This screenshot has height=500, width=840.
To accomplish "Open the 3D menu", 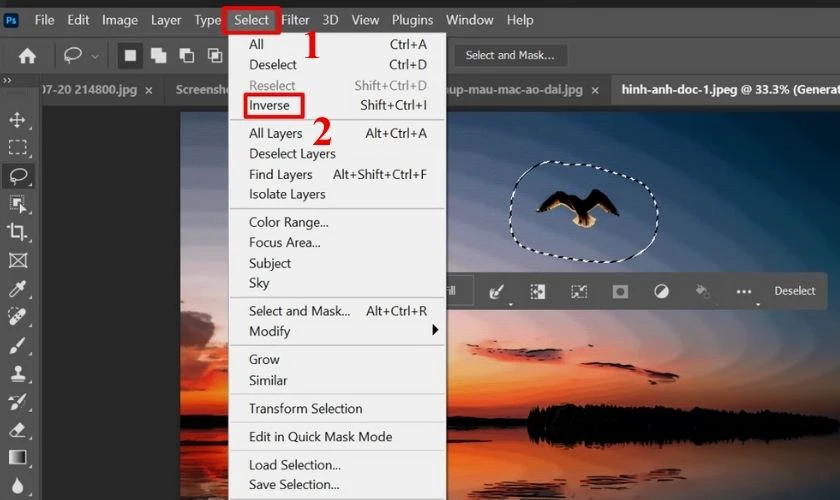I will 330,20.
